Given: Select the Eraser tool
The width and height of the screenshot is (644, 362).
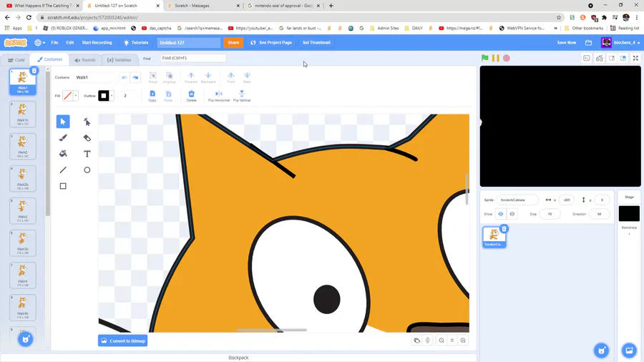Looking at the screenshot, I should 87,138.
